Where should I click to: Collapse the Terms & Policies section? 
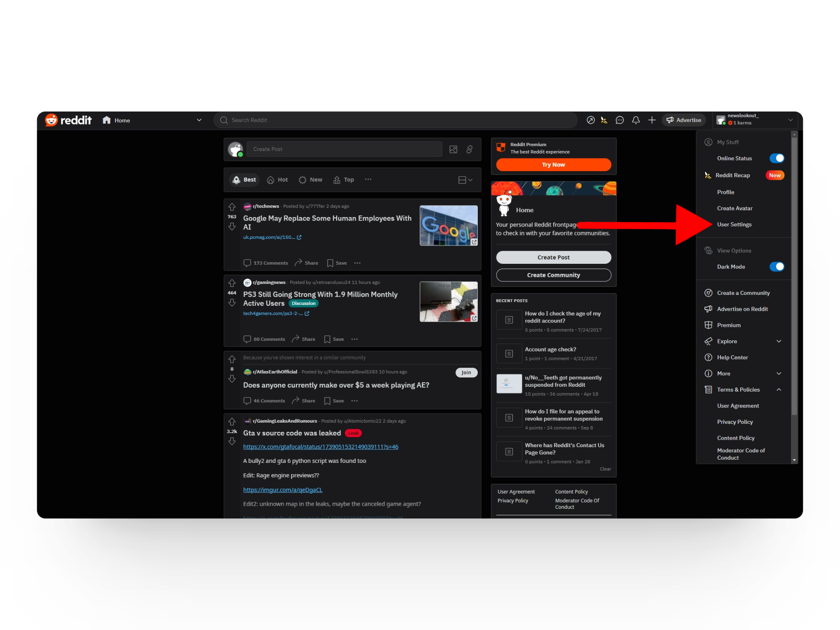(779, 389)
